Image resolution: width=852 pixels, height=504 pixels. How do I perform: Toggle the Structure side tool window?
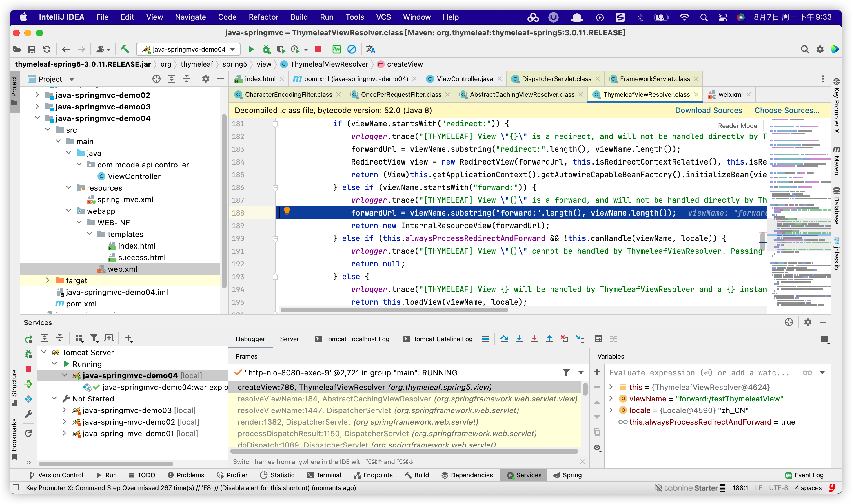14,387
